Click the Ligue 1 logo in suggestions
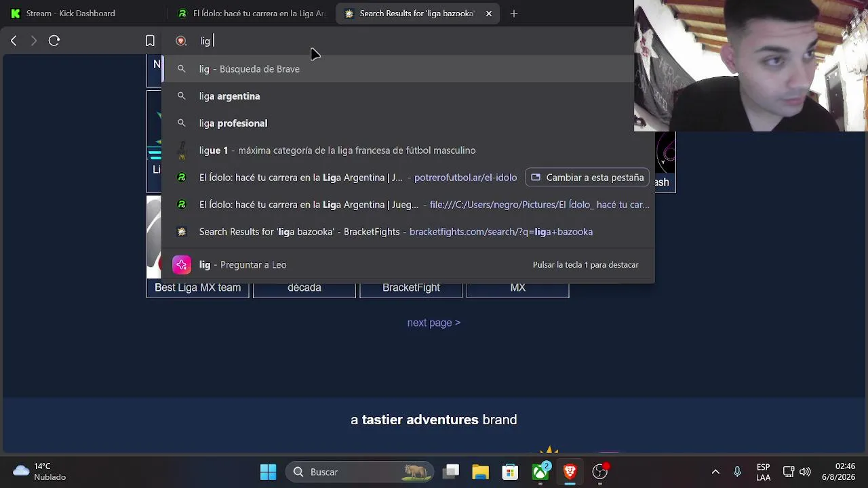The width and height of the screenshot is (868, 488). [181, 150]
